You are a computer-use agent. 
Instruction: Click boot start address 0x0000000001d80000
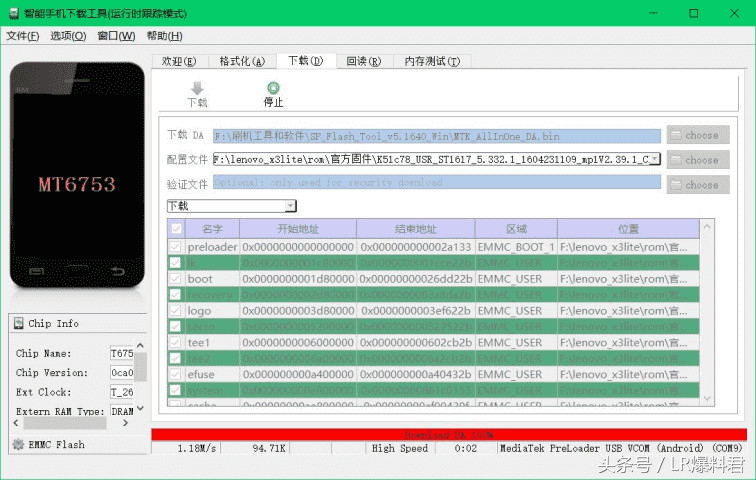pyautogui.click(x=298, y=279)
